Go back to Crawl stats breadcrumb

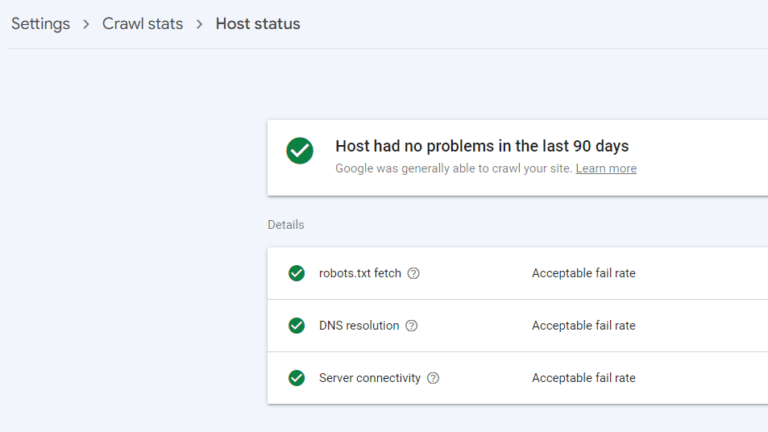tap(143, 24)
